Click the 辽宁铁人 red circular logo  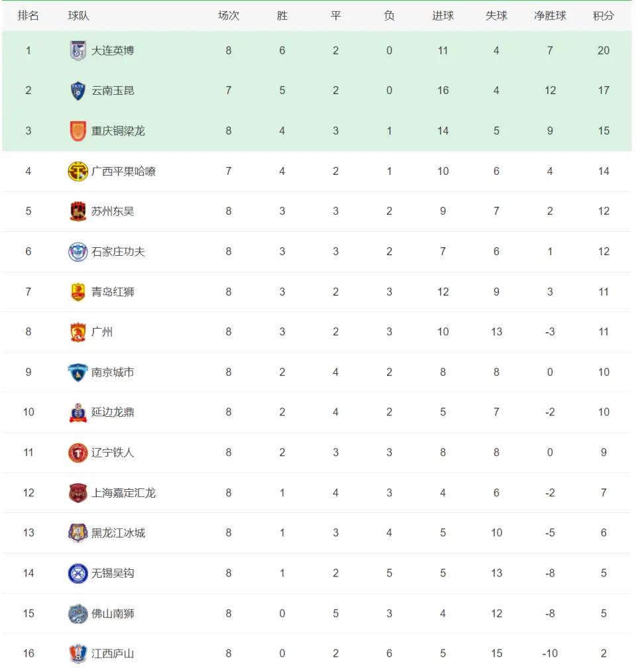click(78, 453)
